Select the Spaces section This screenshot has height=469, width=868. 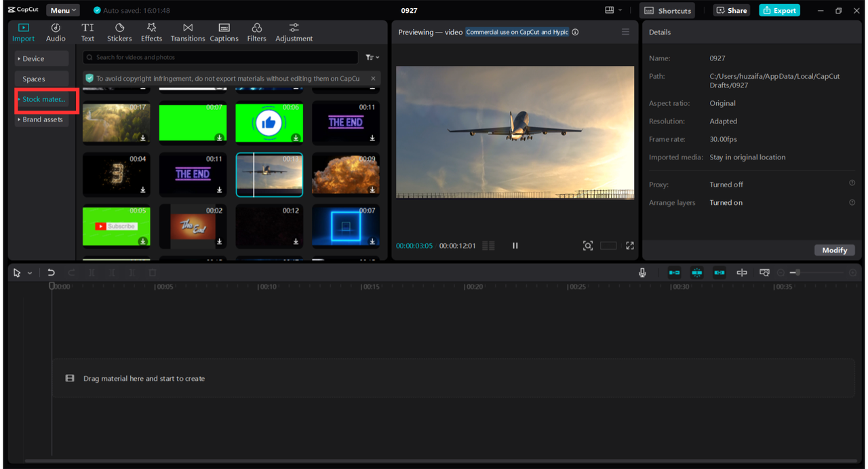point(41,79)
